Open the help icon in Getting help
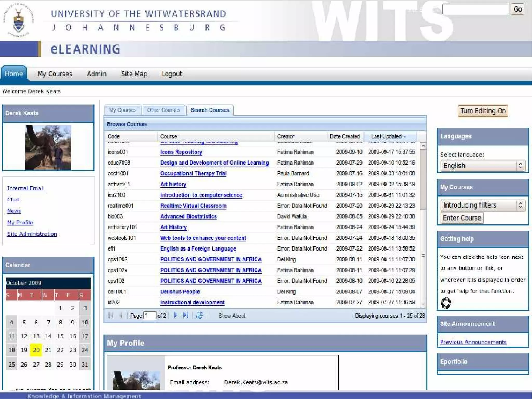 [446, 303]
